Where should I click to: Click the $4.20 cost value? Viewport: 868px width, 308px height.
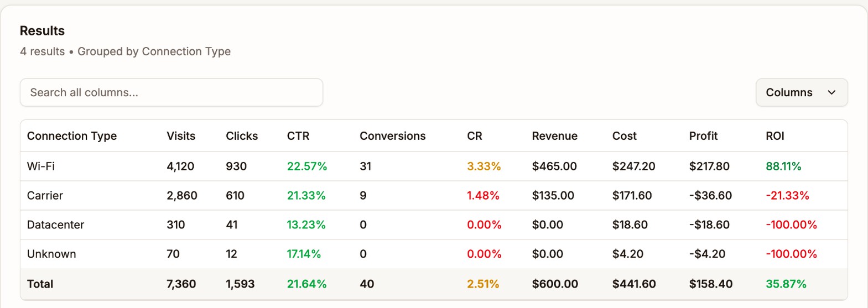coord(628,254)
